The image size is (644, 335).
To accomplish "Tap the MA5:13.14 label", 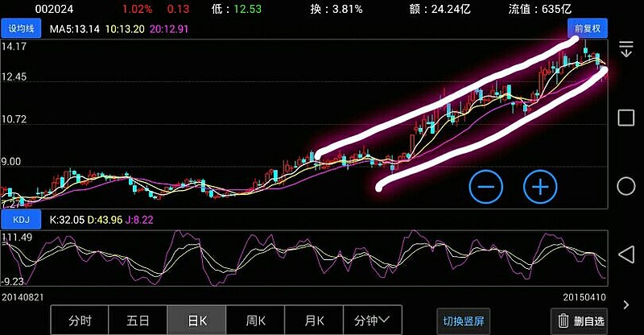I will 74,29.
